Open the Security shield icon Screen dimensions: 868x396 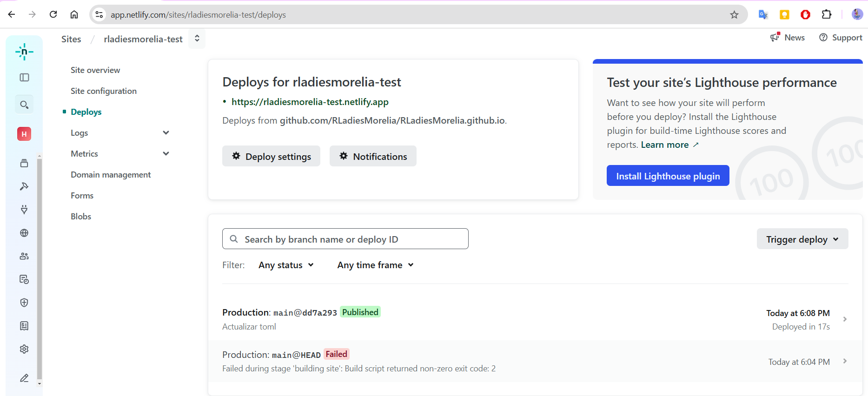pos(24,303)
